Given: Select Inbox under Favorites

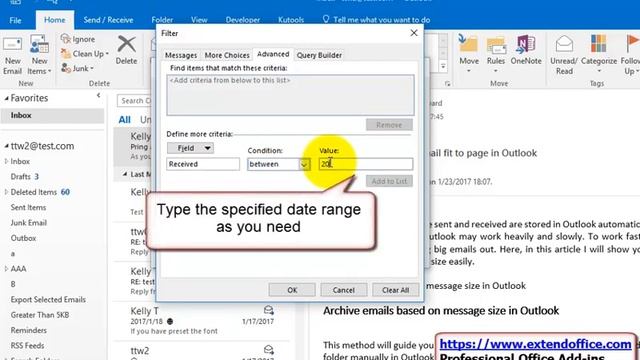Looking at the screenshot, I should point(52,116).
